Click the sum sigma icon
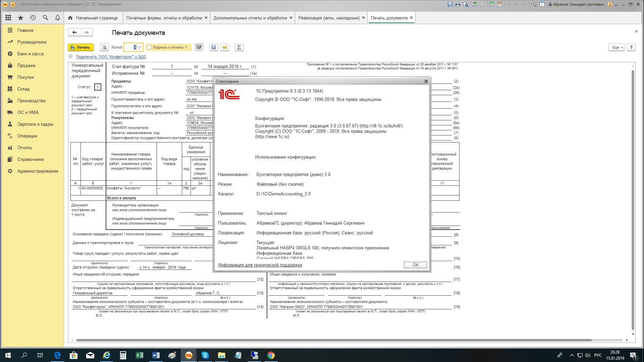The width and height of the screenshot is (644, 362). point(239,47)
